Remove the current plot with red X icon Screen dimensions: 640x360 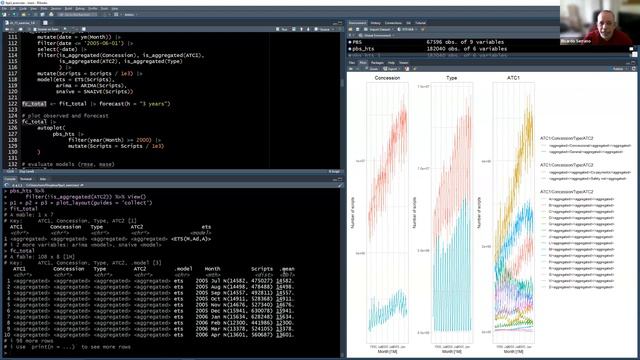click(x=407, y=69)
